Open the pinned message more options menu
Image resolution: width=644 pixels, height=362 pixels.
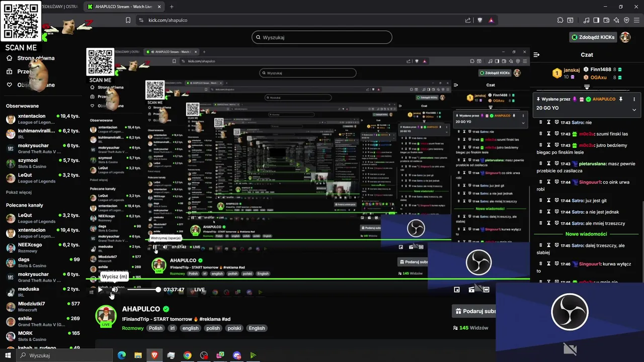click(634, 99)
